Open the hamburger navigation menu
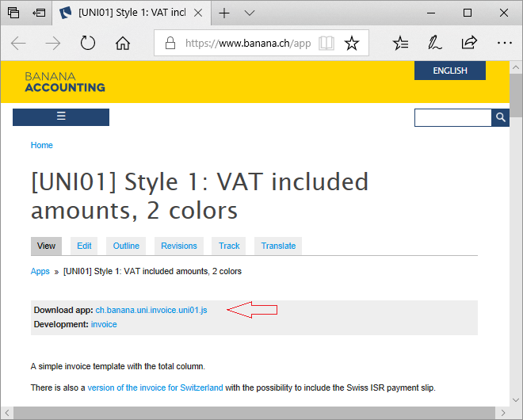 point(61,117)
